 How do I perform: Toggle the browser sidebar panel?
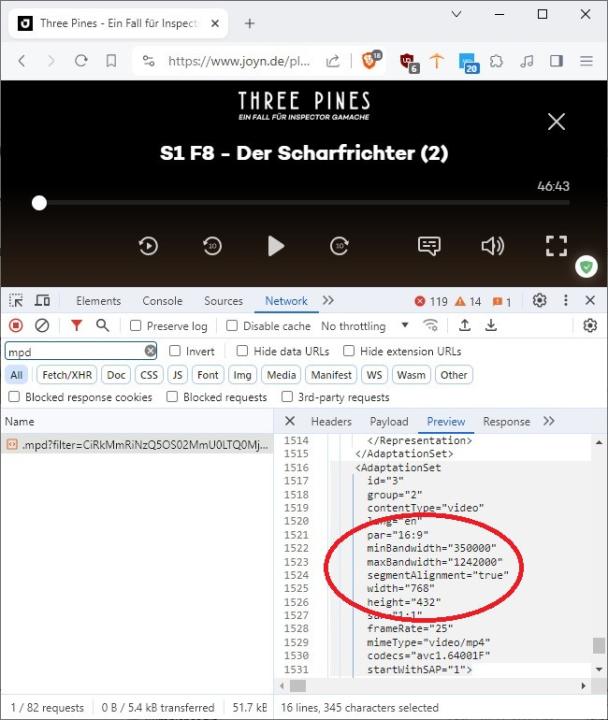coord(556,61)
